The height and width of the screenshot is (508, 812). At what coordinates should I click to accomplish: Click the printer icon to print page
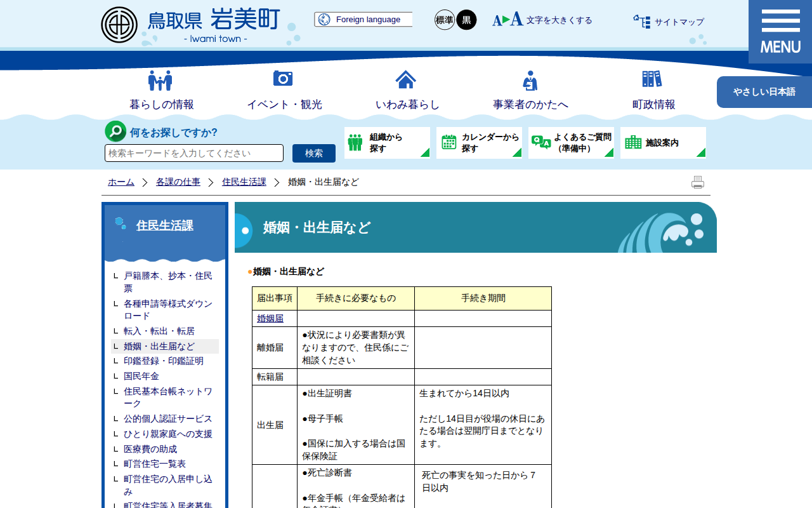point(698,182)
